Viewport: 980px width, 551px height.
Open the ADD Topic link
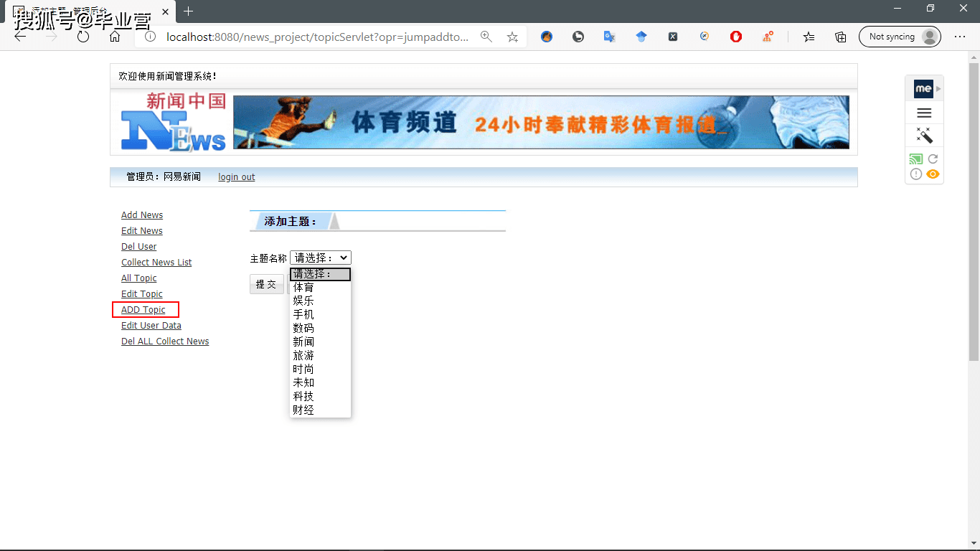coord(143,310)
